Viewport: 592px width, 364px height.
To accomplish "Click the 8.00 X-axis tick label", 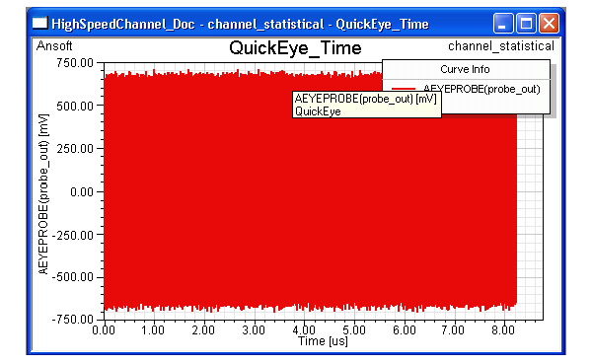I will (503, 330).
